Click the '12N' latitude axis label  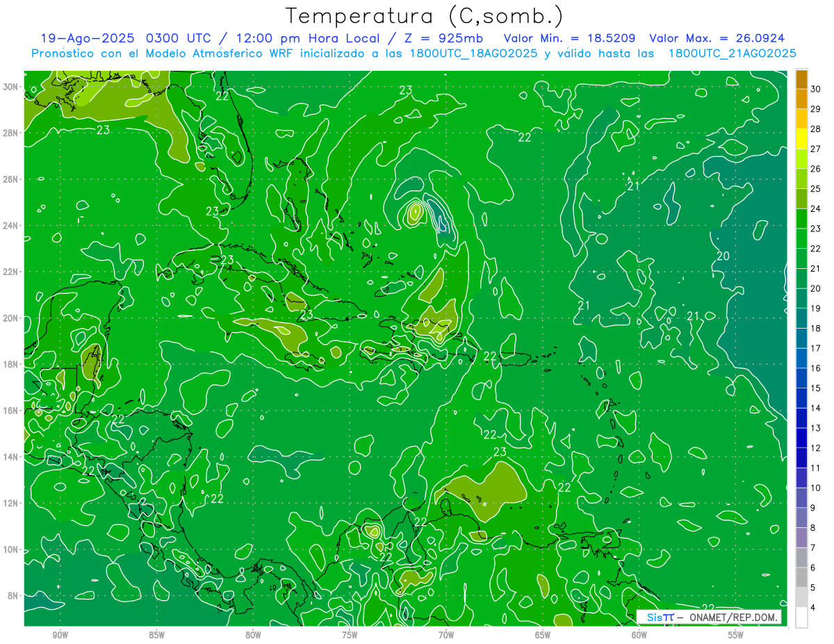click(11, 503)
